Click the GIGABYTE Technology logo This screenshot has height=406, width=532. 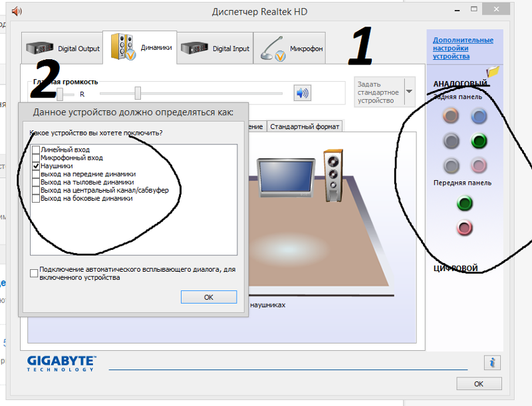61,363
